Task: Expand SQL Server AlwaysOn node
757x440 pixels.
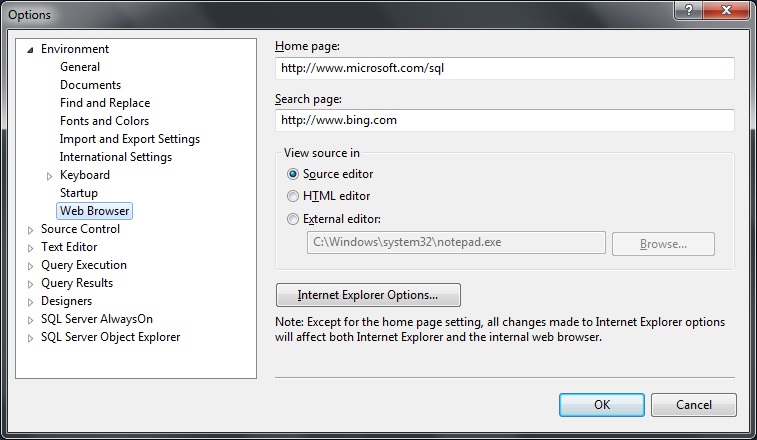Action: point(30,320)
